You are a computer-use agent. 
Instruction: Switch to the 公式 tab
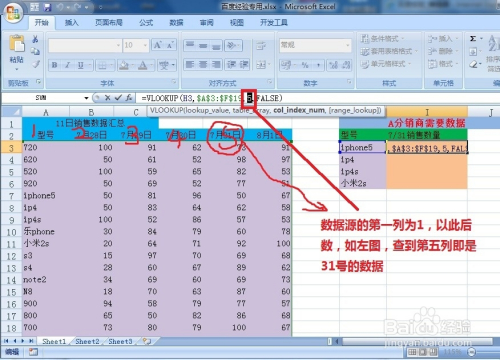point(146,22)
